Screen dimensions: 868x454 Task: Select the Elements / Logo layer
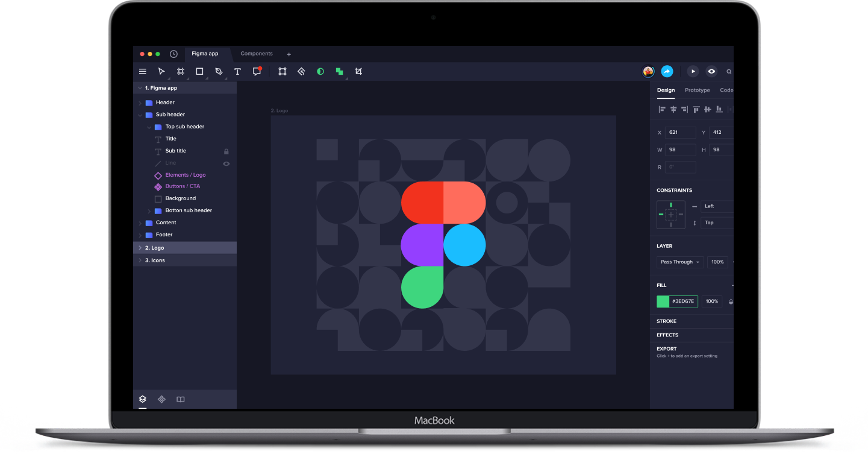click(186, 175)
